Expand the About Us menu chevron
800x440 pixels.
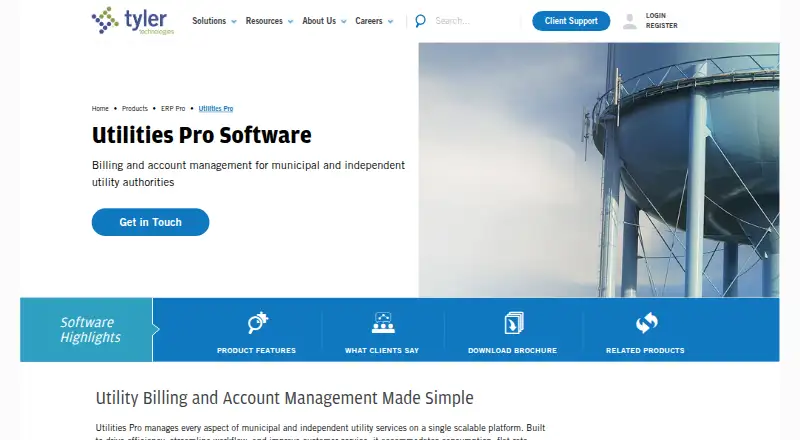(343, 21)
